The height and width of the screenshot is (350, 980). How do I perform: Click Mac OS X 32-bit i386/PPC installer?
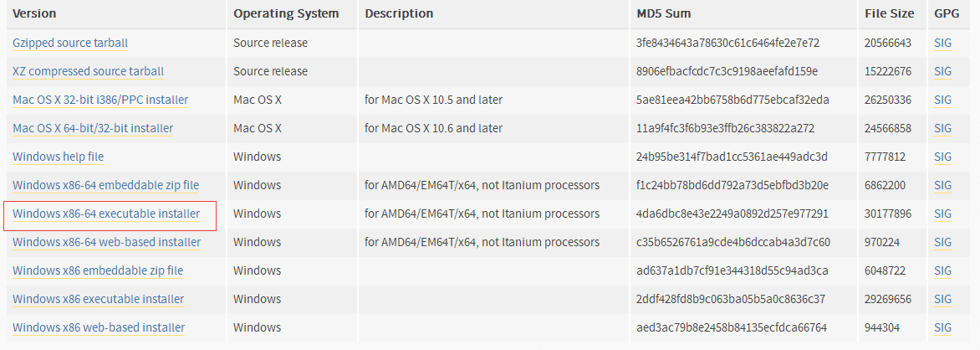pyautogui.click(x=100, y=100)
